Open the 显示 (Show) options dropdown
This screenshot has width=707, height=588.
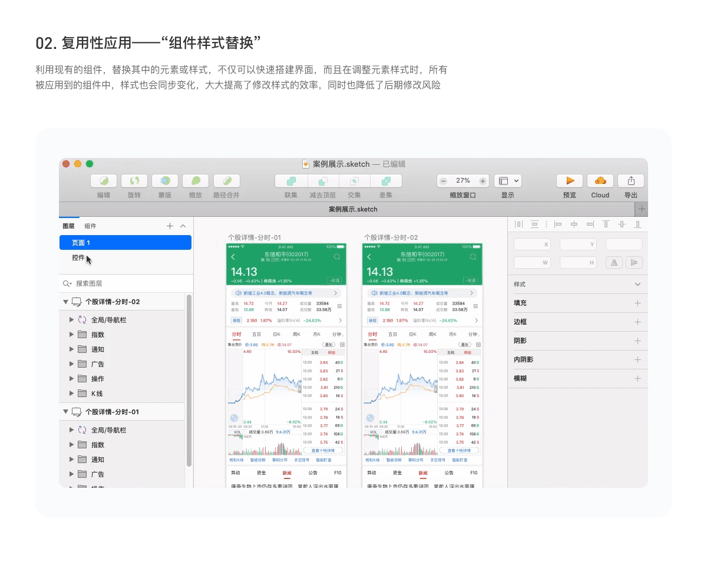tap(508, 180)
